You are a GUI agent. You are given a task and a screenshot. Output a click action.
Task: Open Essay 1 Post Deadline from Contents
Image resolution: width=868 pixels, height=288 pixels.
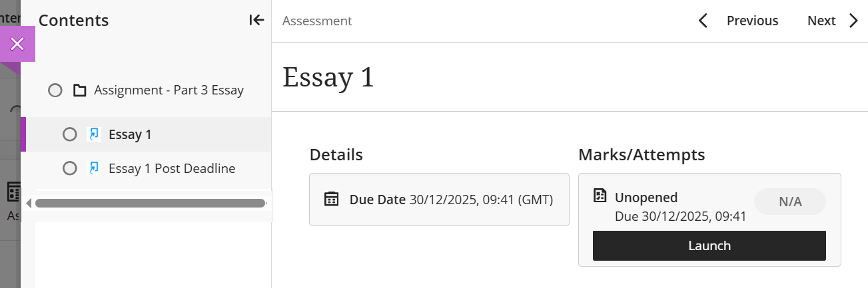tap(172, 168)
